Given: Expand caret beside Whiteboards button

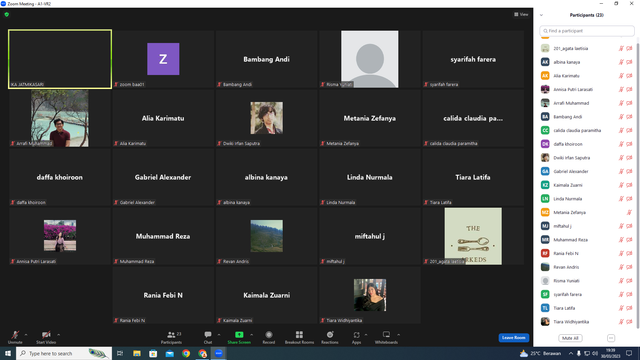Looking at the screenshot, I should click(x=398, y=335).
